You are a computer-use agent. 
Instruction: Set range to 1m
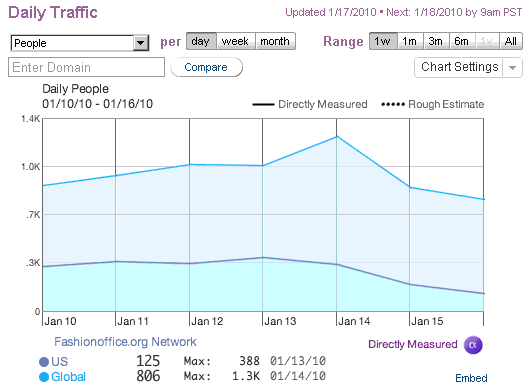click(x=410, y=41)
